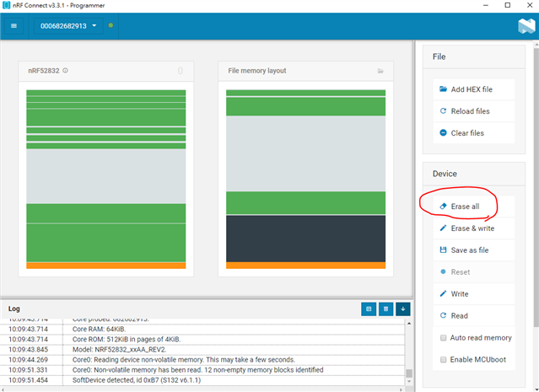The width and height of the screenshot is (539, 392).
Task: Click the clear log icon button
Action: pyautogui.click(x=385, y=309)
